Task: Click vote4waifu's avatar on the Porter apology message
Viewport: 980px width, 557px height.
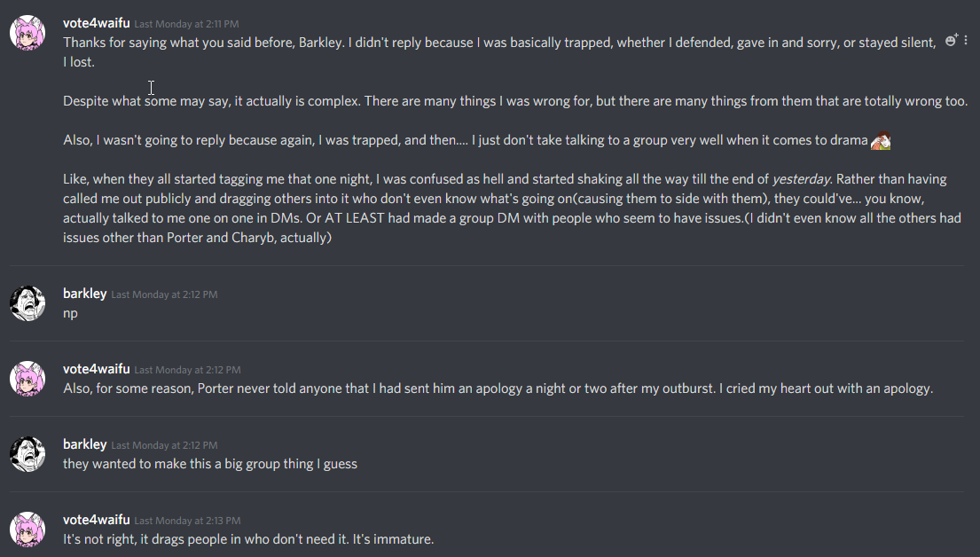Action: [x=27, y=379]
